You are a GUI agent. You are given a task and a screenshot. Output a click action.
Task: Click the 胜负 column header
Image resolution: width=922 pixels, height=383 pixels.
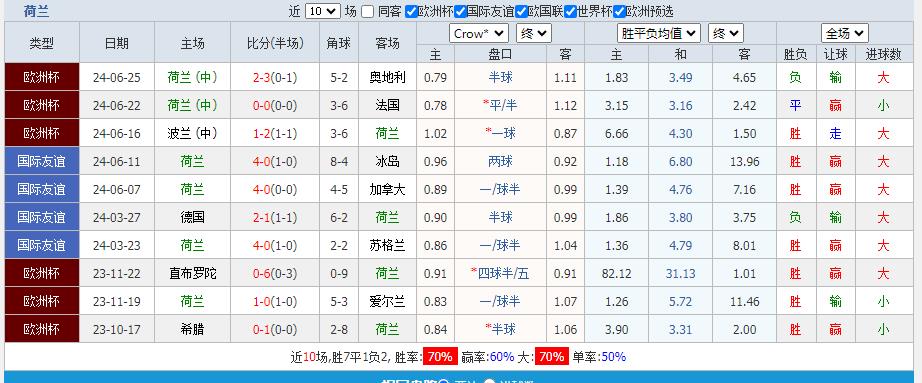[x=796, y=55]
